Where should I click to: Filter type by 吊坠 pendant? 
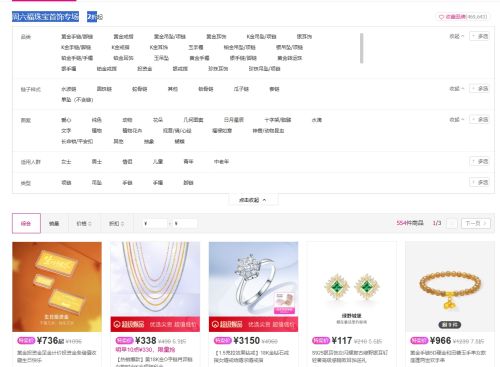97,183
